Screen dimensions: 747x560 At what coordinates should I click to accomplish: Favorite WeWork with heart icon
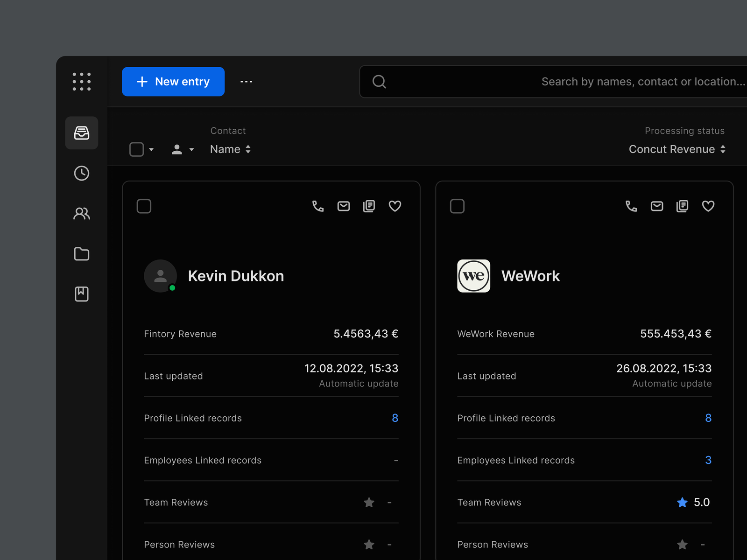pos(708,206)
